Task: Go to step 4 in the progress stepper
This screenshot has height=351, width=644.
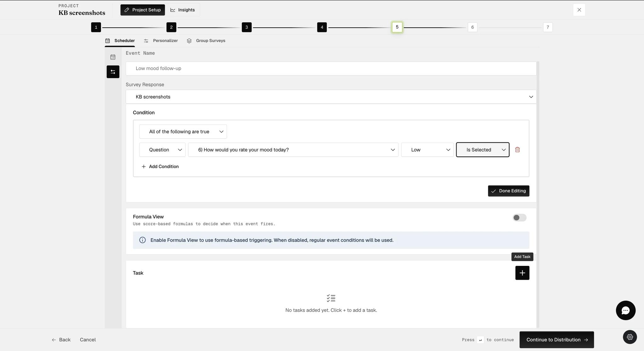Action: coord(322,27)
